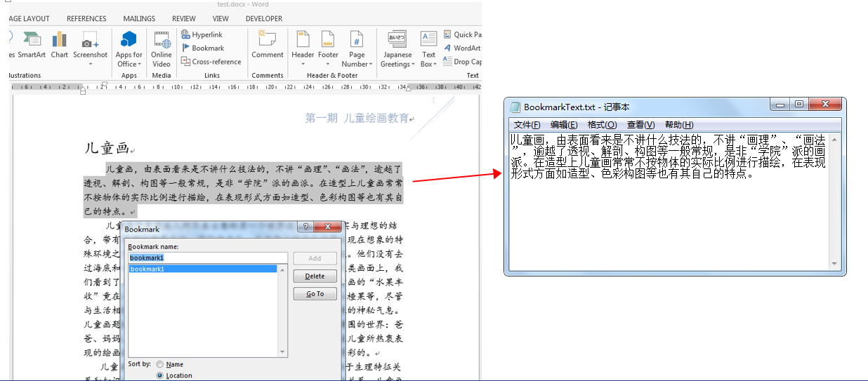Expand the Page Number dropdown arrow
868x381 pixels.
[x=371, y=65]
